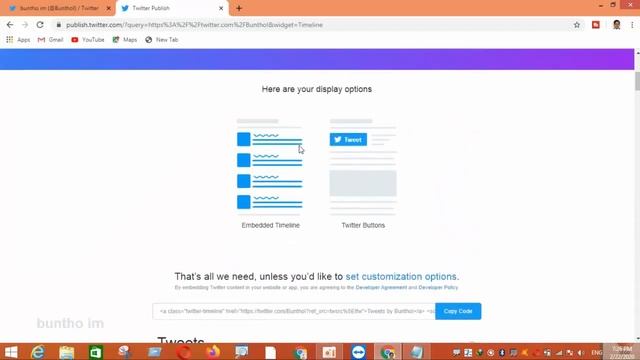Image resolution: width=640 pixels, height=360 pixels.
Task: Open the Developer Policy link
Action: click(438, 287)
